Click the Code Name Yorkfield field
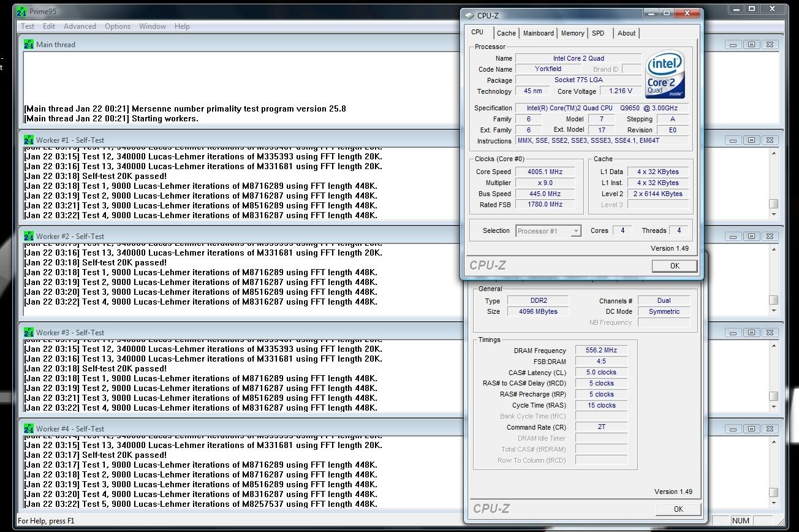The width and height of the screenshot is (799, 532). pos(548,69)
